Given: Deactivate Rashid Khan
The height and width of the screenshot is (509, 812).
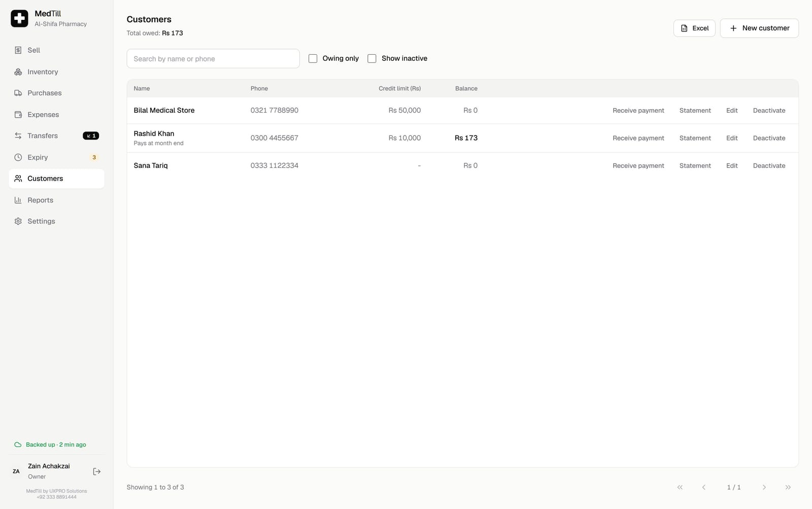Looking at the screenshot, I should tap(769, 138).
